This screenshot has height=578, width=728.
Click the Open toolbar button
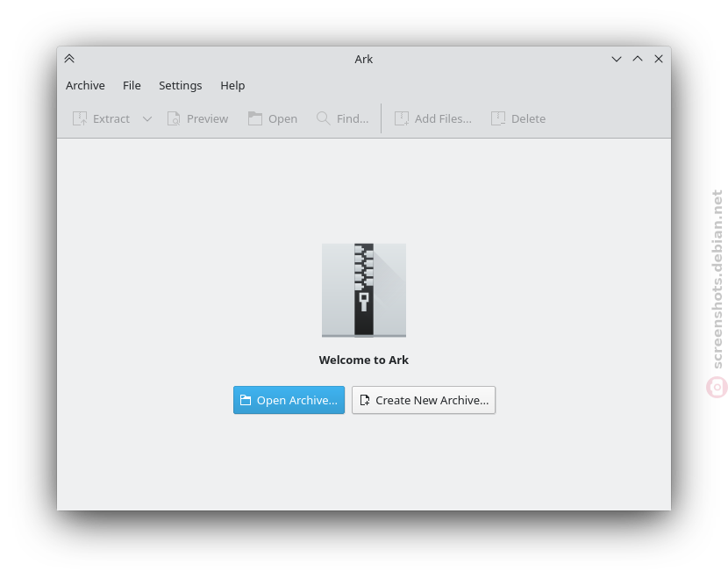pos(273,119)
